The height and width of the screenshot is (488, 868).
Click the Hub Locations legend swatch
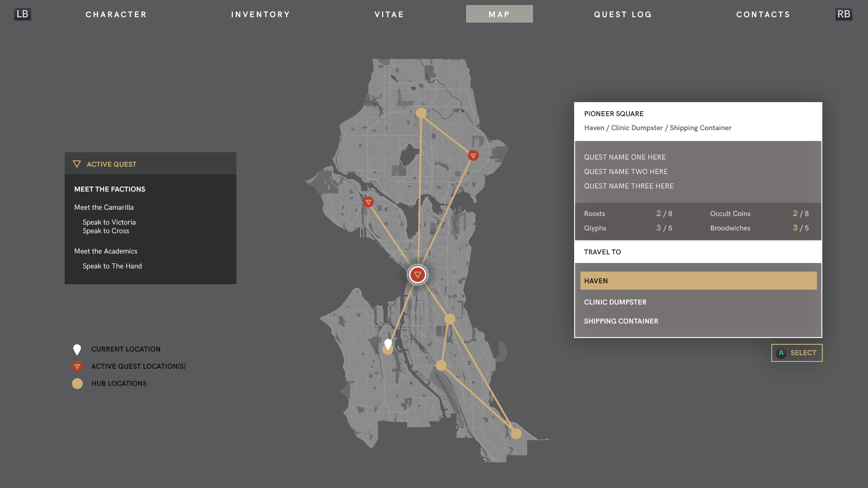[77, 384]
